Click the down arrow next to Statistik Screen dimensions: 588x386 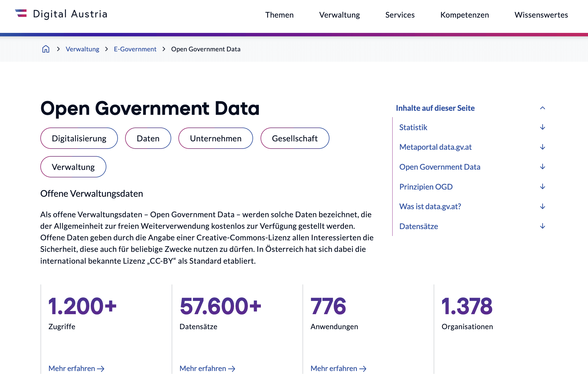(x=542, y=127)
